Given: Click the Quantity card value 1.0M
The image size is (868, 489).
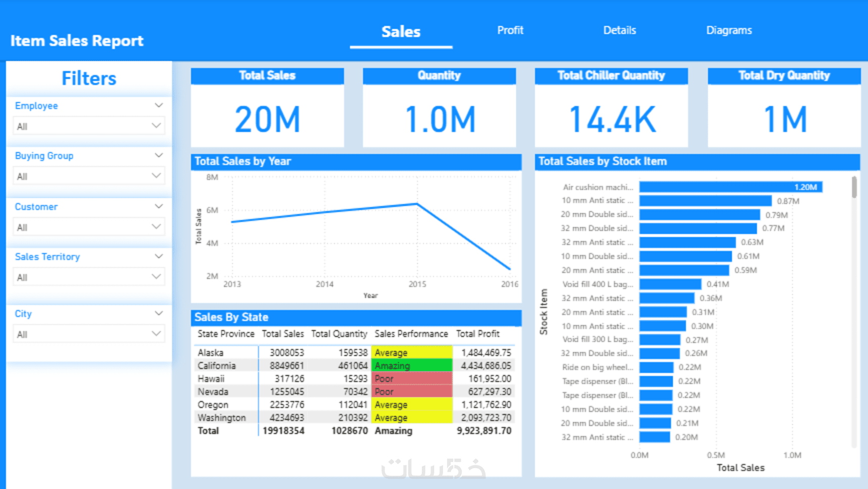Looking at the screenshot, I should pyautogui.click(x=440, y=120).
